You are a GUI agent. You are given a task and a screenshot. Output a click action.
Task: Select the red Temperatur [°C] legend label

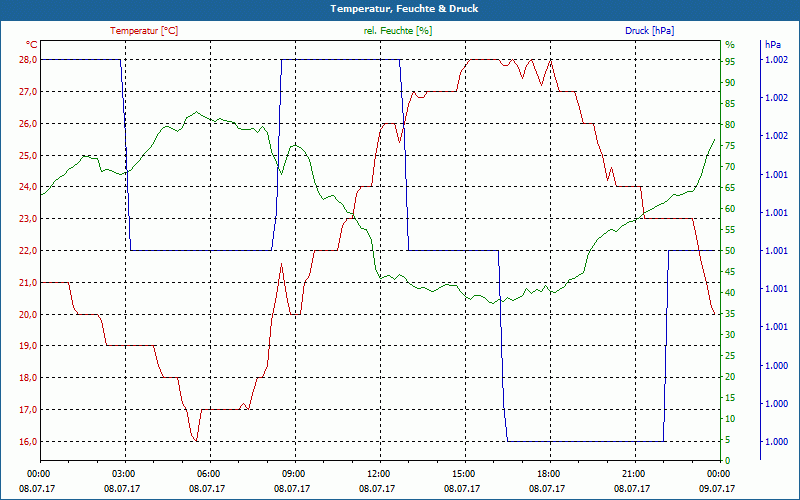144,31
